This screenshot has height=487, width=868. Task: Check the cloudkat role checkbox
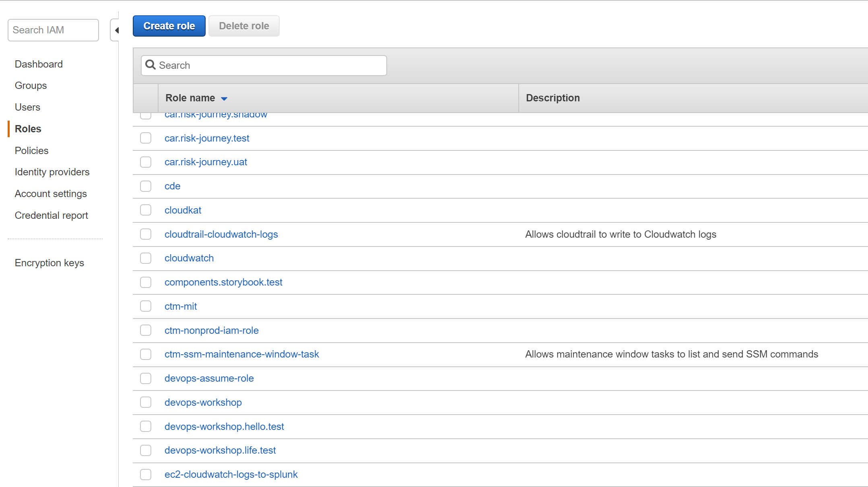[146, 210]
